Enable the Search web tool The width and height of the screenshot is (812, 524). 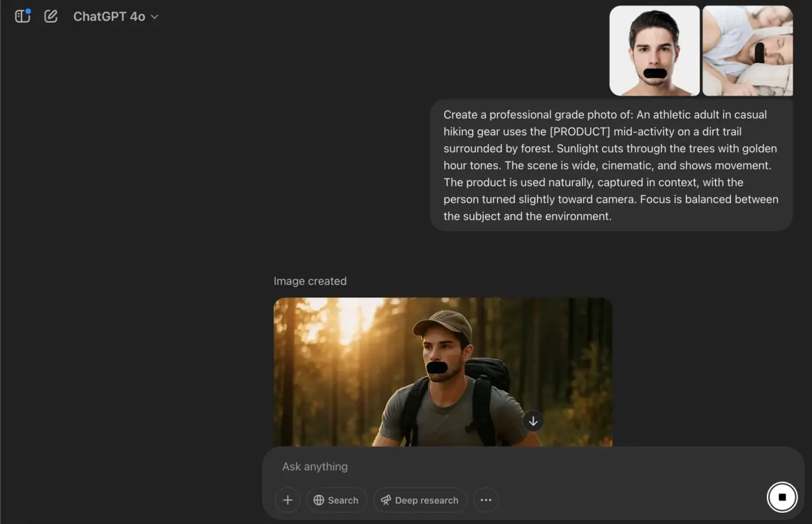337,500
